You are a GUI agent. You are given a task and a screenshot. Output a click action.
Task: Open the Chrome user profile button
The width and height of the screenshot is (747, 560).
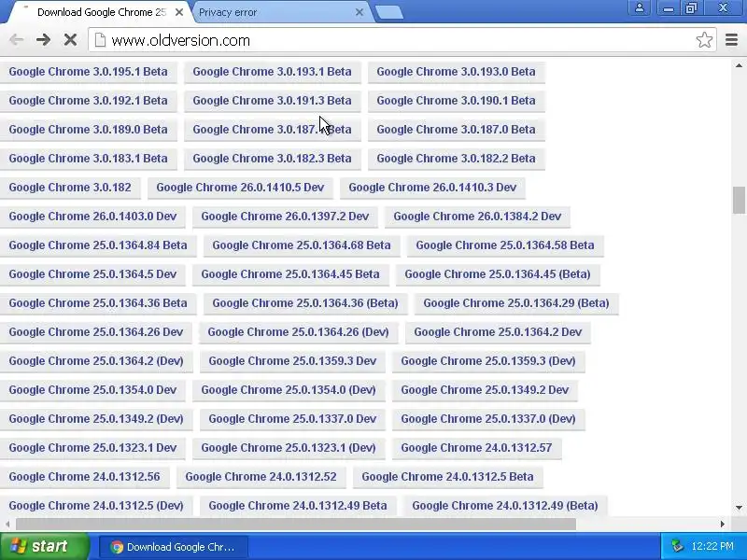(640, 8)
